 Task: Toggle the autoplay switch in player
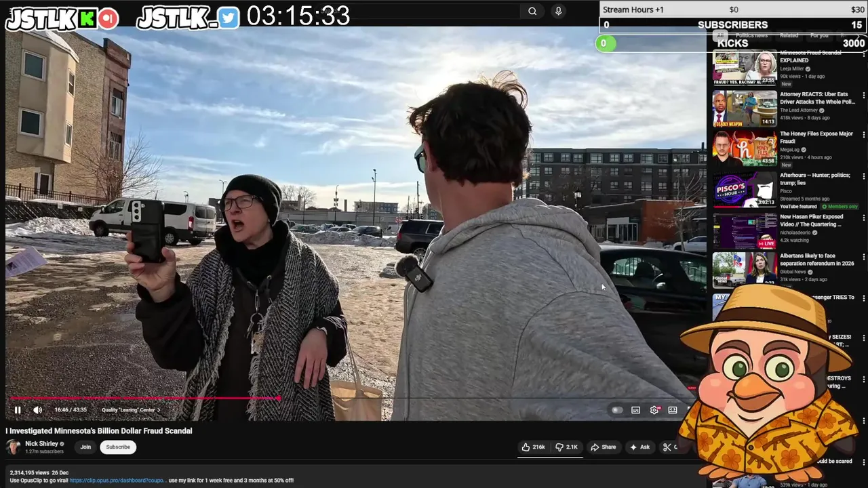(616, 410)
